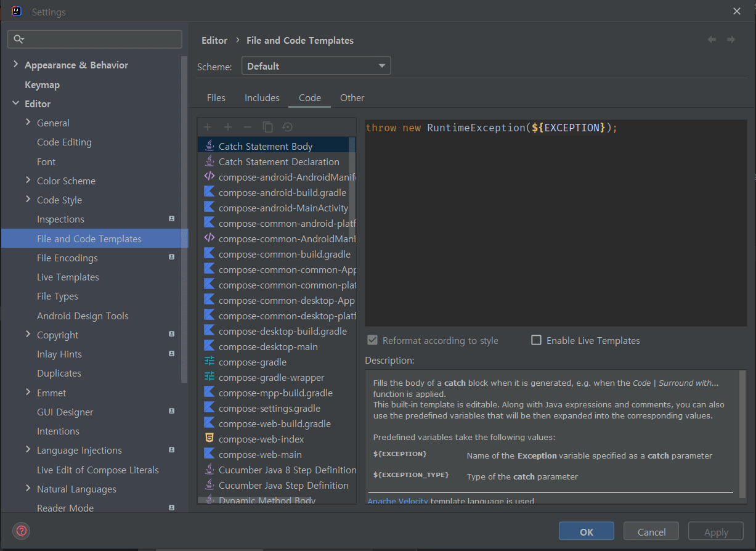Screen dimensions: 756x551
Task: Click the help question mark icon
Action: [x=22, y=531]
